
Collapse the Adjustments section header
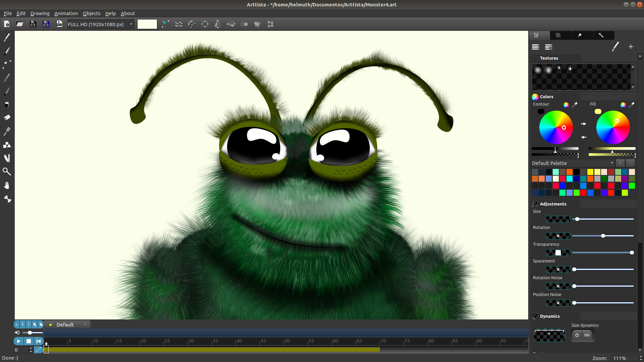[x=553, y=204]
